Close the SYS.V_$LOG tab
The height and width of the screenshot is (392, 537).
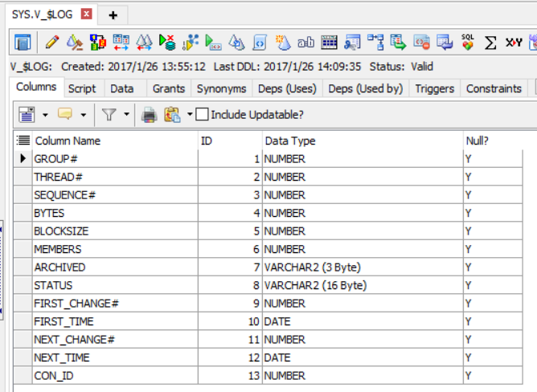pos(86,14)
